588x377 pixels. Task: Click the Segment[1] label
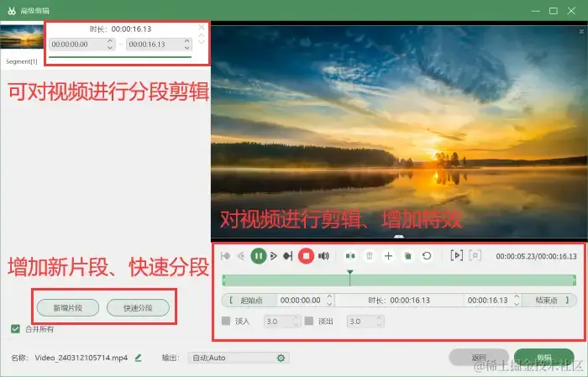click(22, 61)
